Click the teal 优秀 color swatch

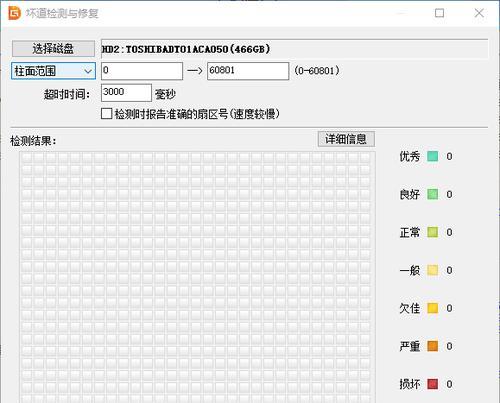click(433, 156)
